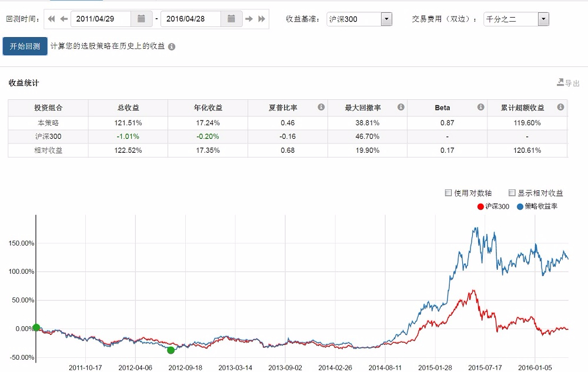Screen dimensions: 588x372
Task: Toggle the 沪深300 series in chart legend
Action: pyautogui.click(x=493, y=206)
